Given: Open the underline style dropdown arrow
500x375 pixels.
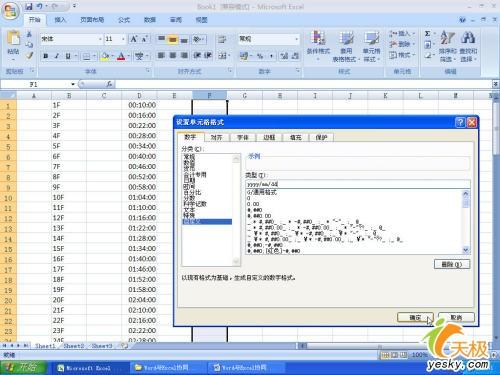Looking at the screenshot, I should [76, 56].
